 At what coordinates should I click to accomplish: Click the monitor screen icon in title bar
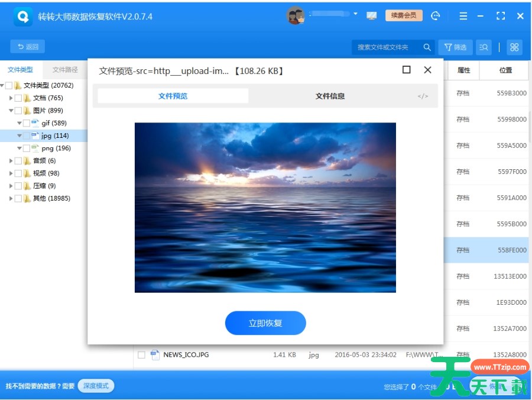[372, 16]
